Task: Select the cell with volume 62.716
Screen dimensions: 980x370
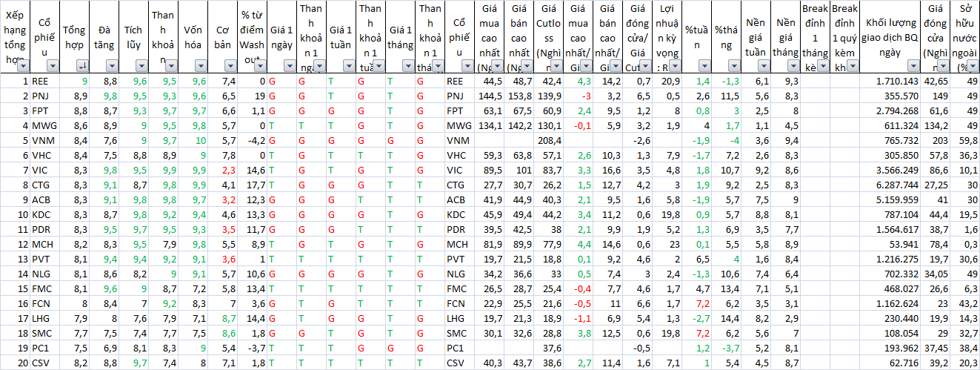Action: [890, 363]
